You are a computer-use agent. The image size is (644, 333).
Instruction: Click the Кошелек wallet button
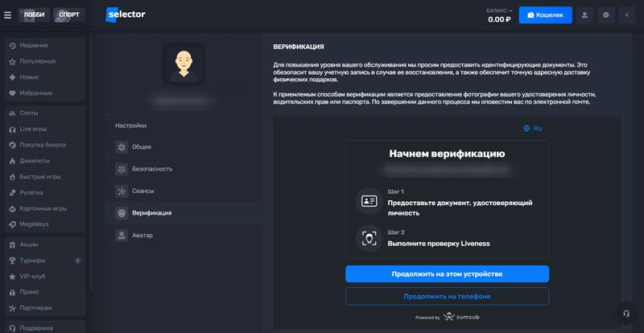click(x=545, y=14)
